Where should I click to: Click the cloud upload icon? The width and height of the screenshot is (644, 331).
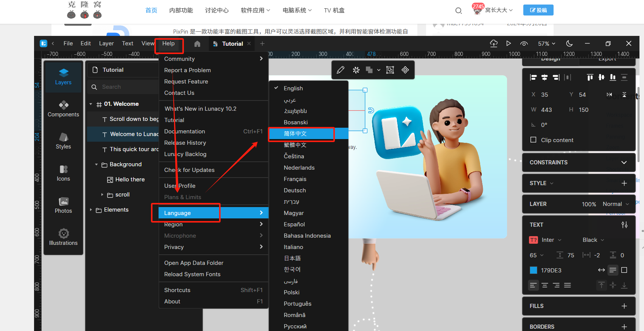coord(493,43)
